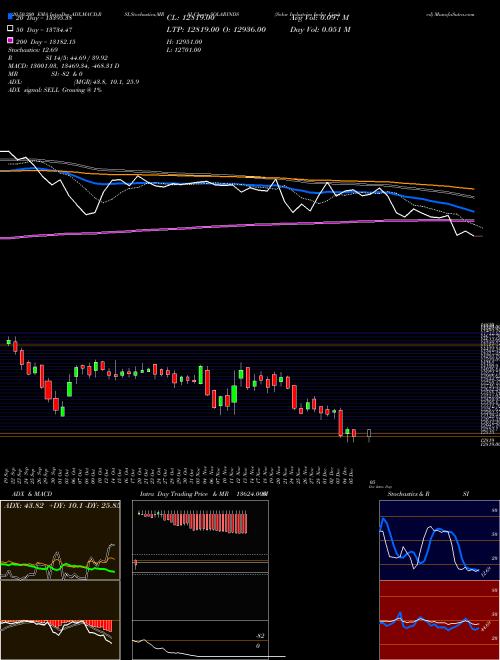Click the 'Intra Day Trading Price & MR' title
Viewport: 500px width, 660px height.
[x=184, y=494]
